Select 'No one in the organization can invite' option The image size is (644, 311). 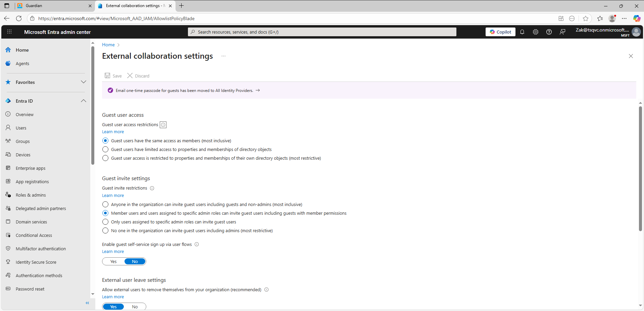pyautogui.click(x=105, y=231)
